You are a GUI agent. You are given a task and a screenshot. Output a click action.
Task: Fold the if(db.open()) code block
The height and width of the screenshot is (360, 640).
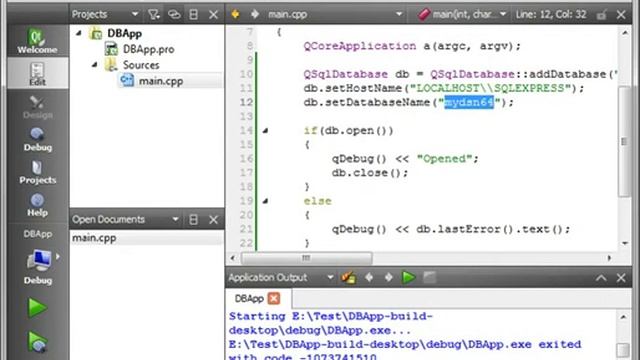(x=265, y=131)
